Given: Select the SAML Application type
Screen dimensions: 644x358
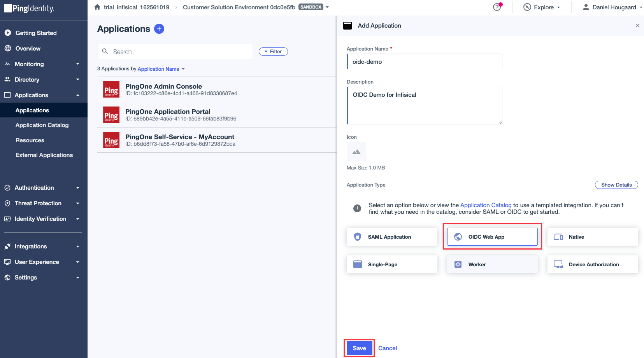Looking at the screenshot, I should coord(392,237).
